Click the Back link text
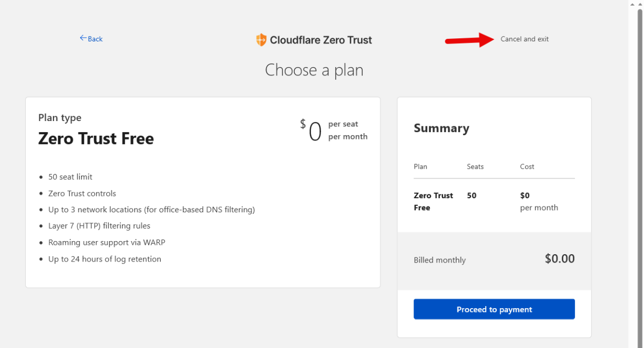644x348 pixels. 95,39
